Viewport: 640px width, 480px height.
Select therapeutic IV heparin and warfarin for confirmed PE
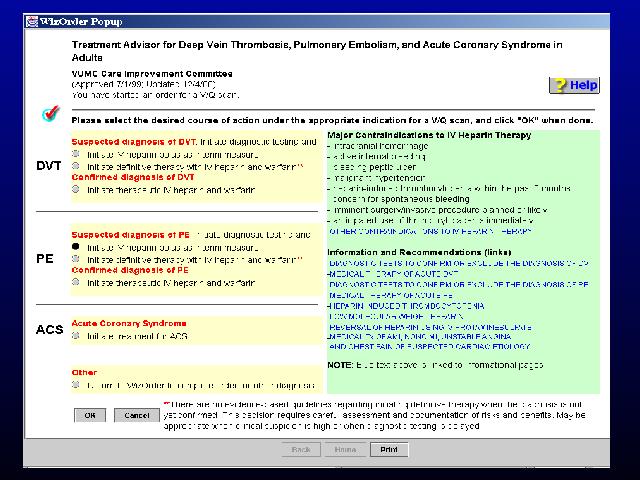(76, 282)
